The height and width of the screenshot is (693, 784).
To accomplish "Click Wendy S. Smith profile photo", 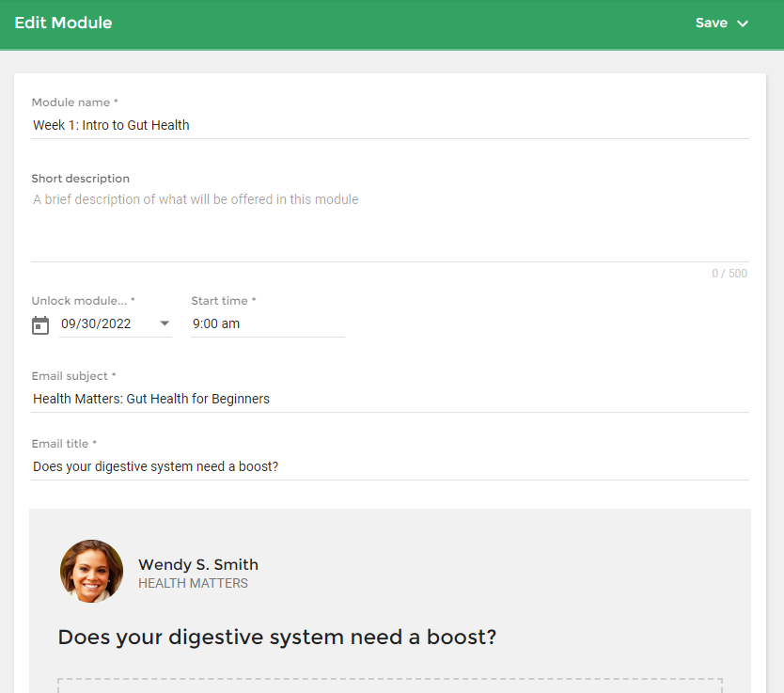I will (91, 571).
